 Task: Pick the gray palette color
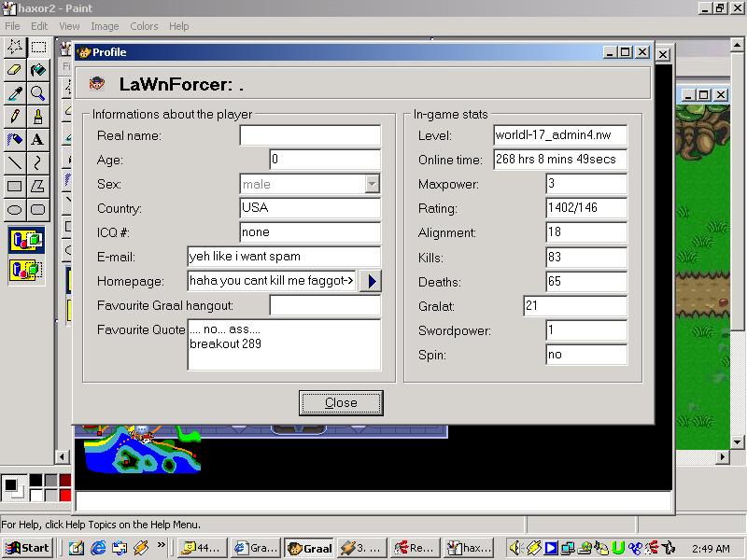tap(50, 481)
